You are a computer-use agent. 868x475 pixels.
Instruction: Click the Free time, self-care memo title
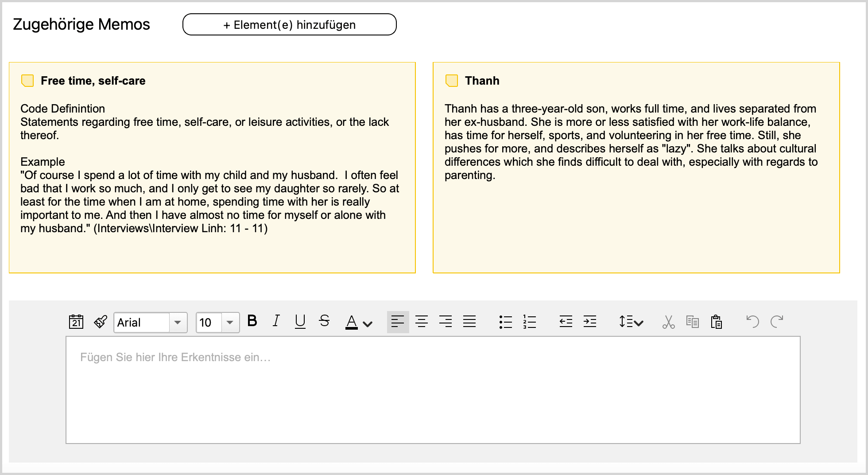(93, 81)
